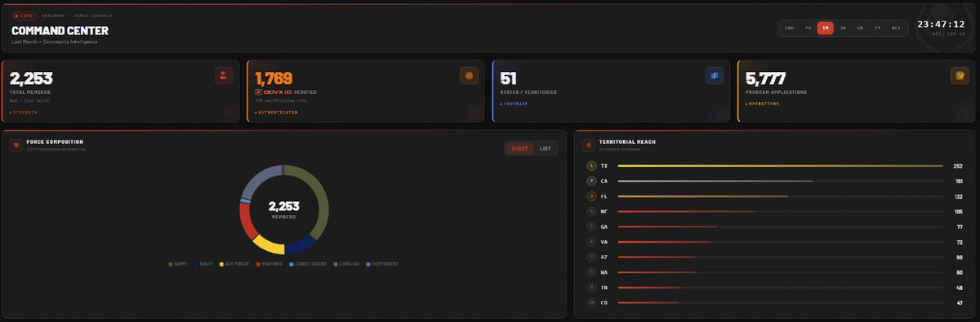980x322 pixels.
Task: Click the 23:47:12 clock display
Action: coord(941,25)
